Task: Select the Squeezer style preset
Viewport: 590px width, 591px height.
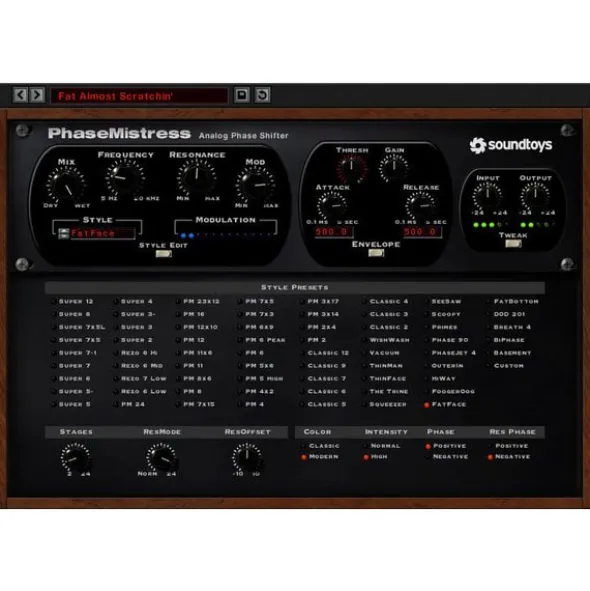Action: 385,404
